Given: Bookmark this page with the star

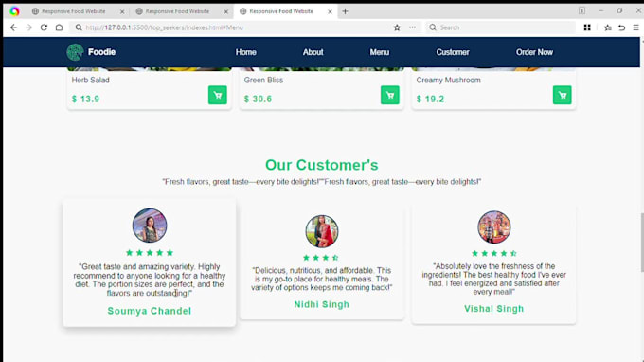Looking at the screenshot, I should pyautogui.click(x=397, y=27).
